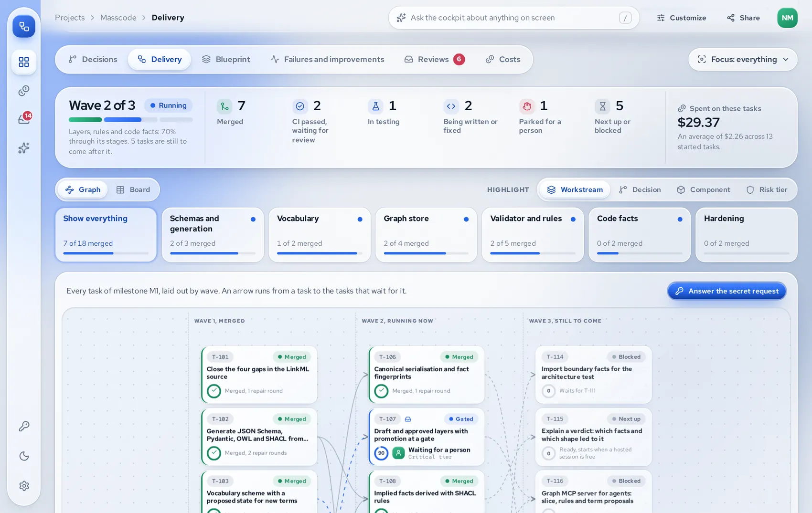Image resolution: width=812 pixels, height=513 pixels.
Task: Click the 90 progress ring on T-107
Action: tap(381, 453)
